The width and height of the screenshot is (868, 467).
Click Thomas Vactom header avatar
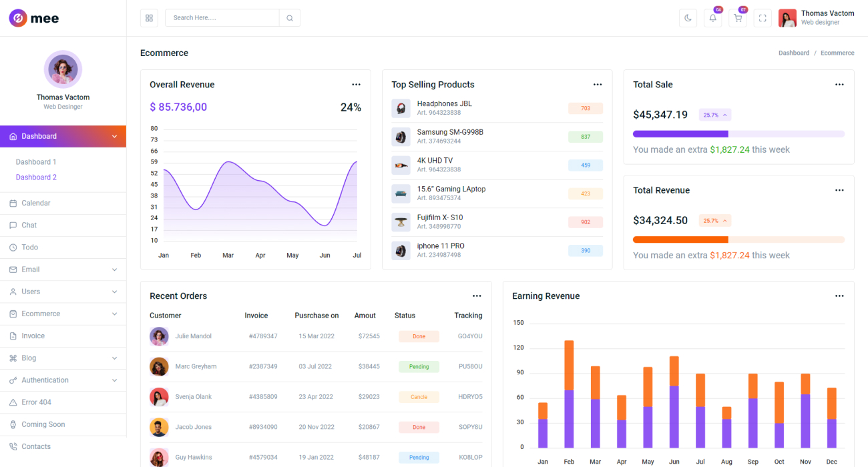point(787,18)
